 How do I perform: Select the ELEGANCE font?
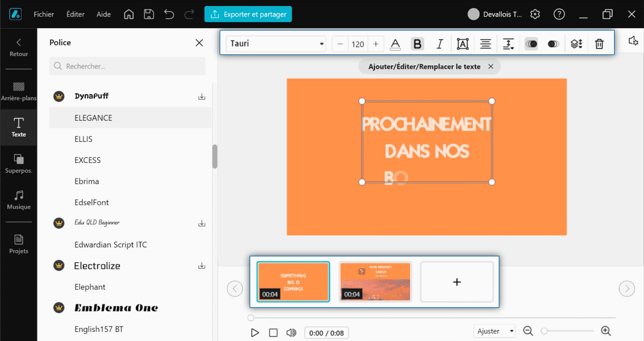pyautogui.click(x=130, y=118)
